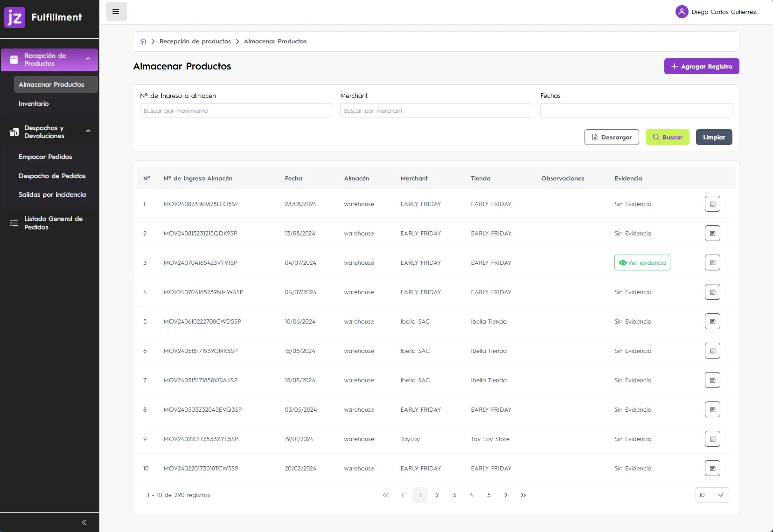Go to page 2
Screen dimensions: 773x532
[x=437, y=495]
